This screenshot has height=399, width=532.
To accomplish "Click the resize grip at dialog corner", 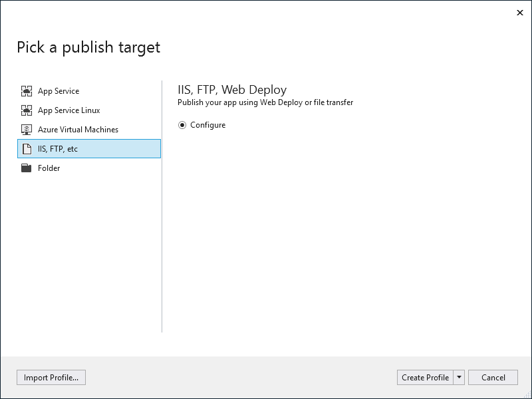I will click(x=528, y=395).
